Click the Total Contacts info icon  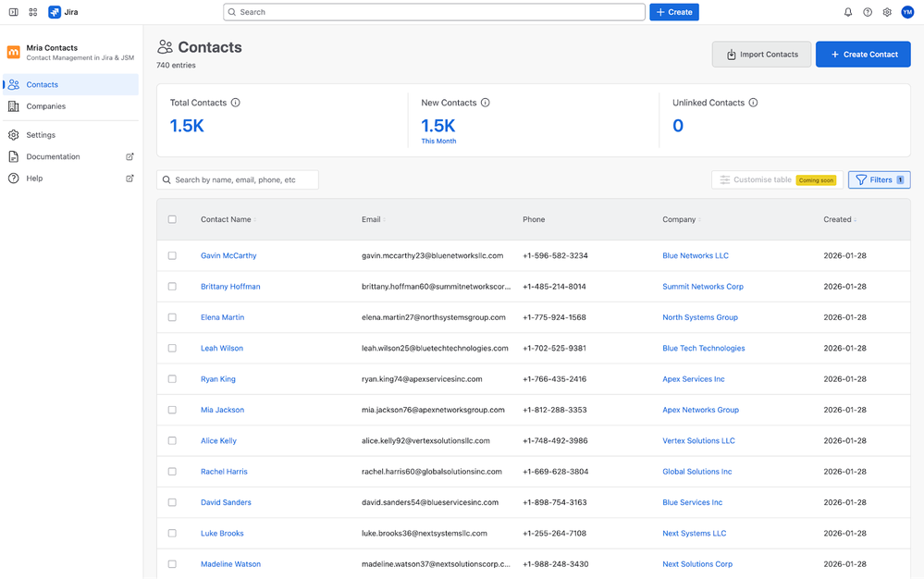[235, 103]
